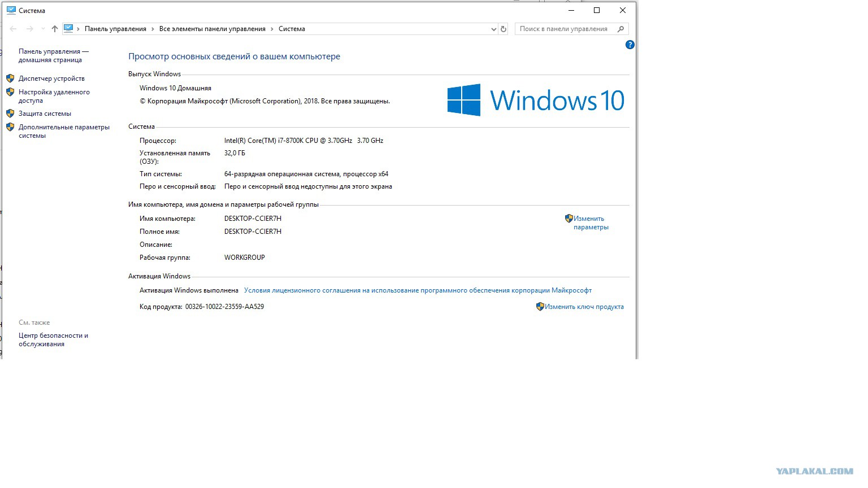Expand chevron after Панель управления breadcrumb

[x=153, y=29]
